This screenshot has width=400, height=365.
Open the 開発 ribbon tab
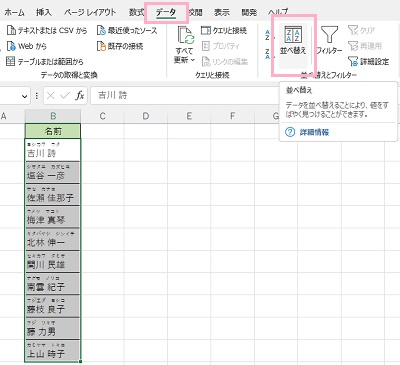pyautogui.click(x=249, y=13)
